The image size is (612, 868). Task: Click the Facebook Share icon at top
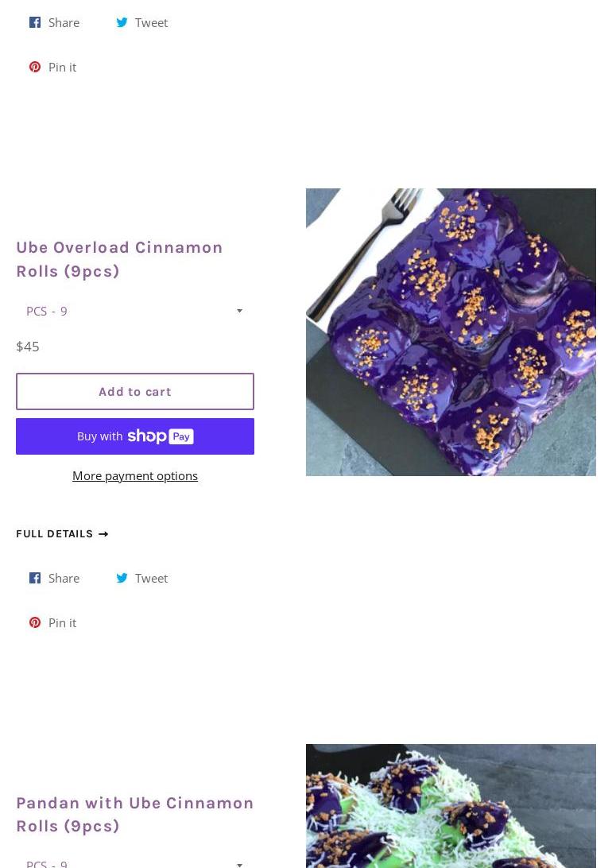pos(35,22)
